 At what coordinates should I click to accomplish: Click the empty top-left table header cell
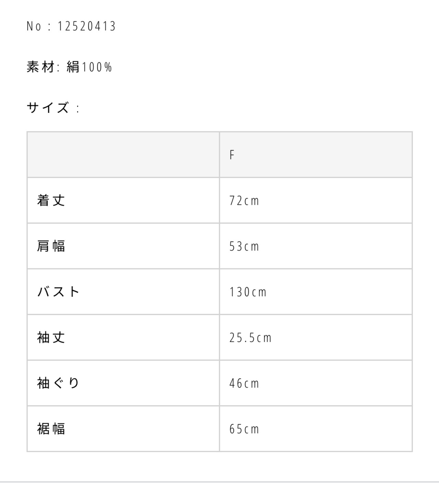point(123,155)
